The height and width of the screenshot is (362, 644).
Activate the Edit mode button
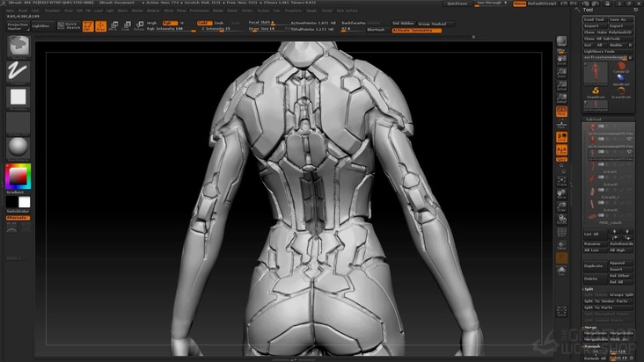coord(88,26)
